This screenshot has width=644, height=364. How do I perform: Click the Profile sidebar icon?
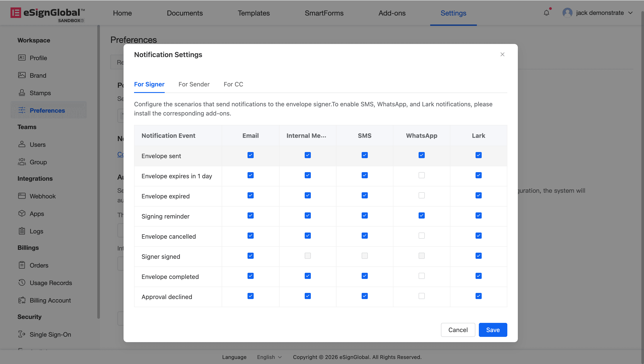click(22, 58)
